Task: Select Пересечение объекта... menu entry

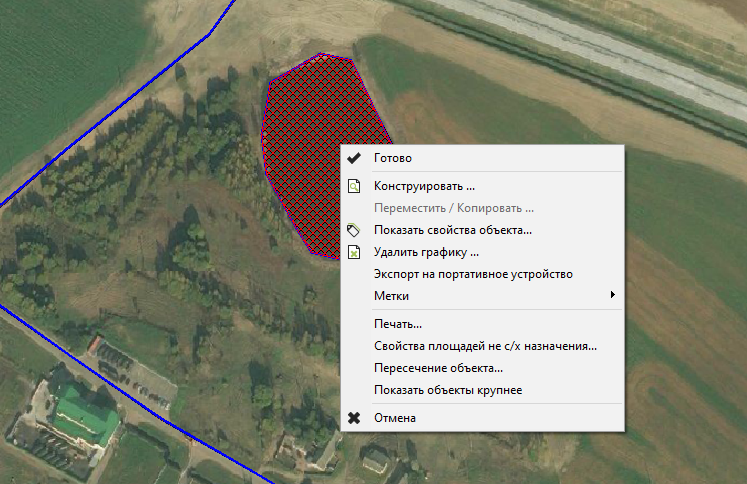Action: 482,368
